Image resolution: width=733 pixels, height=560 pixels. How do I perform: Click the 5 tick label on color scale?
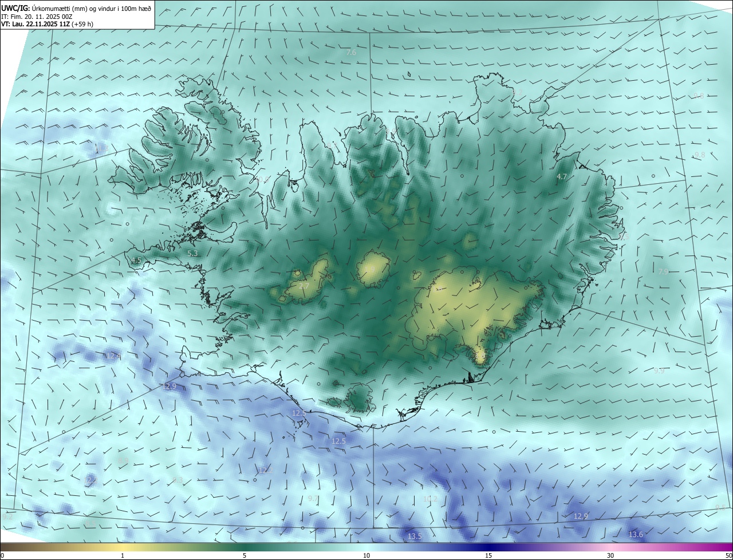245,555
